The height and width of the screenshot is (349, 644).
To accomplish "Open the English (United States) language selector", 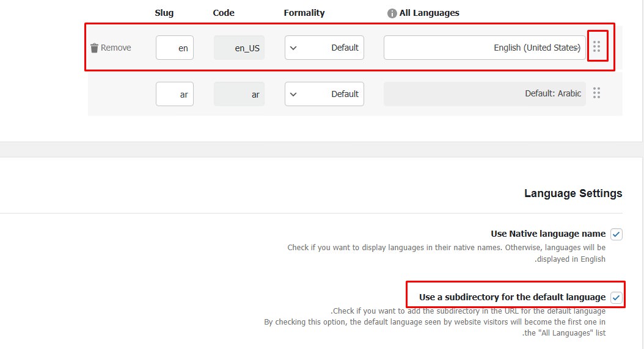I will (x=485, y=48).
